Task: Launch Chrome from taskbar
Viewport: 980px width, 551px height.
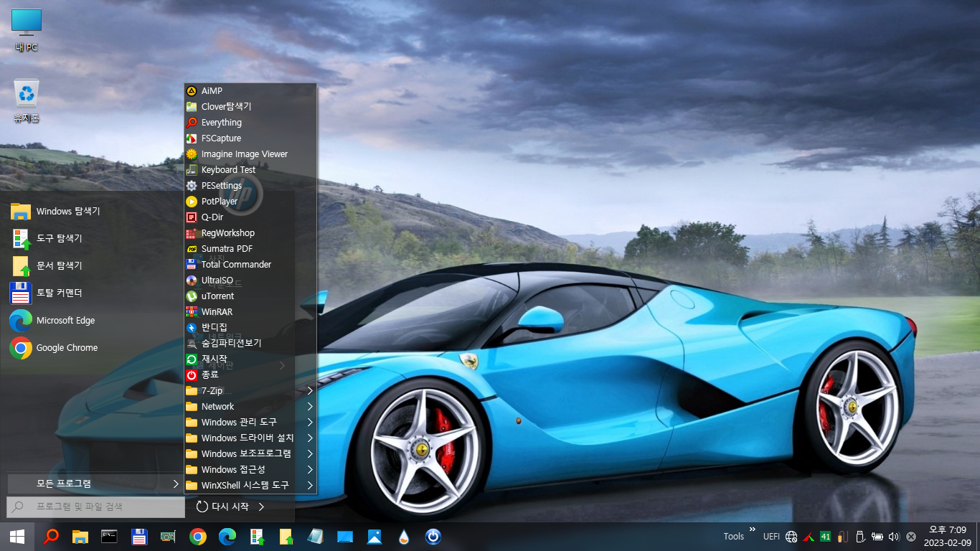Action: click(x=198, y=537)
